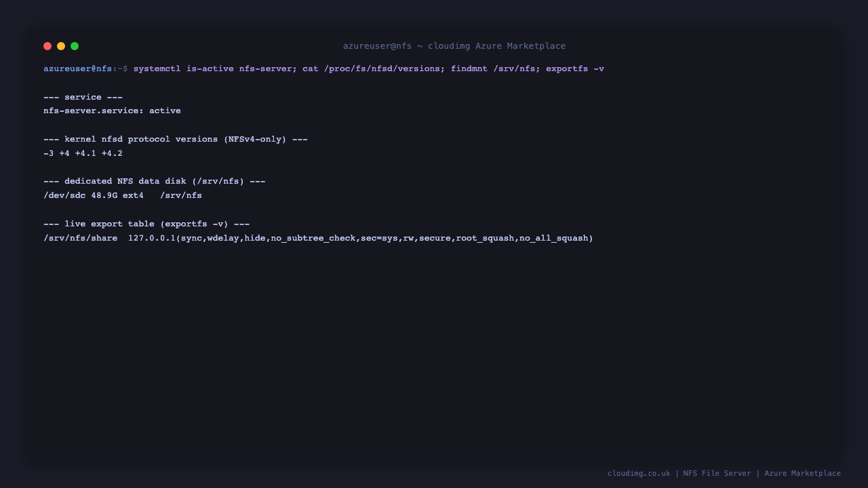Image resolution: width=868 pixels, height=488 pixels.
Task: Click the '/srv/nfs/share' export path
Action: pos(80,238)
